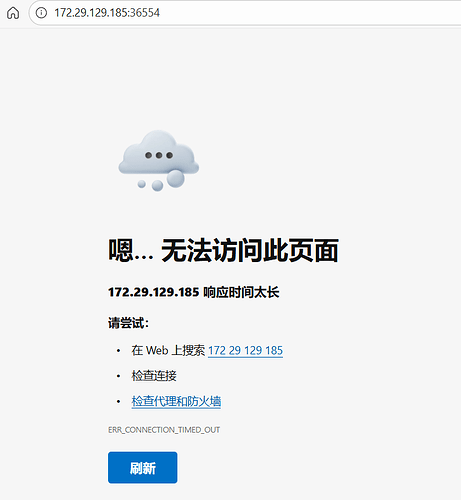
Task: Select the 请尝试: label
Action: [128, 323]
